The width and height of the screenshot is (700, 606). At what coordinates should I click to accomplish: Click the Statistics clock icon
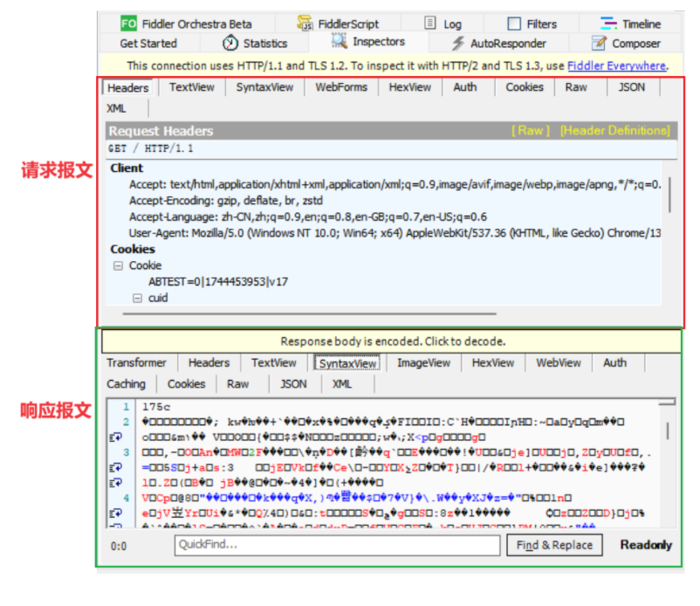(230, 44)
